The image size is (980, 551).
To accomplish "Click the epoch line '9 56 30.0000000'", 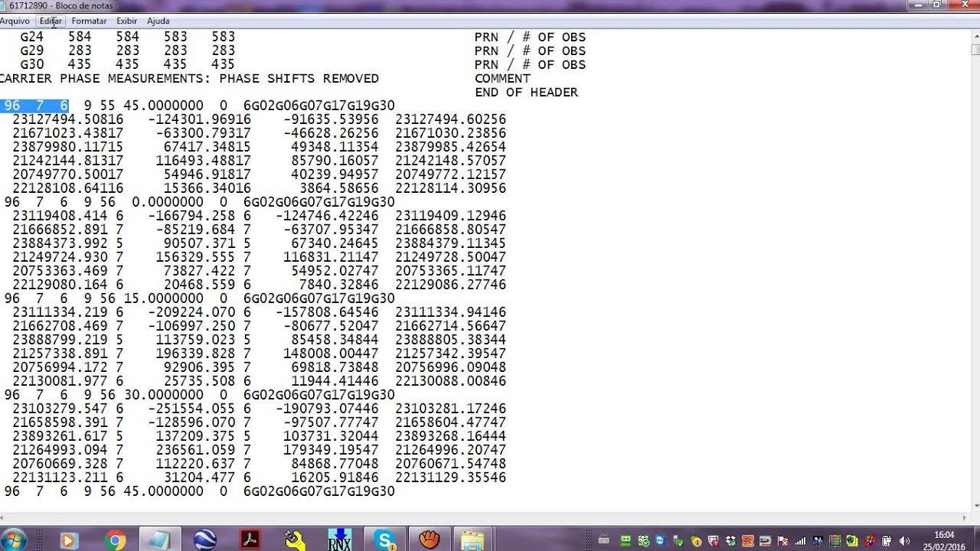I will click(143, 395).
